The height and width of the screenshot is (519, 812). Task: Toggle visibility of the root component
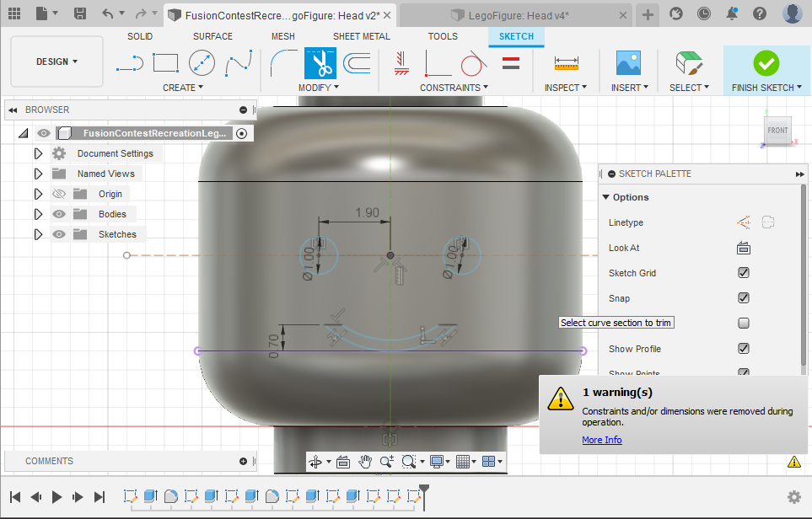(44, 133)
